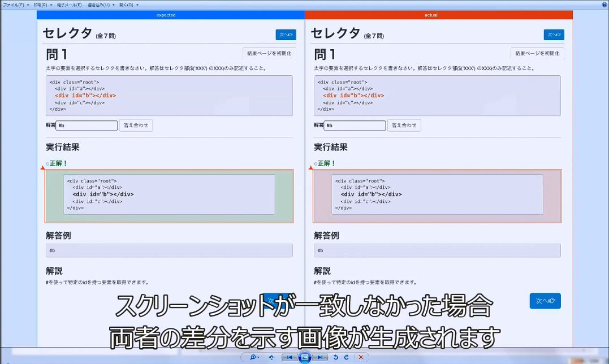The width and height of the screenshot is (609, 364).
Task: Start the slideshow with center button
Action: (305, 357)
